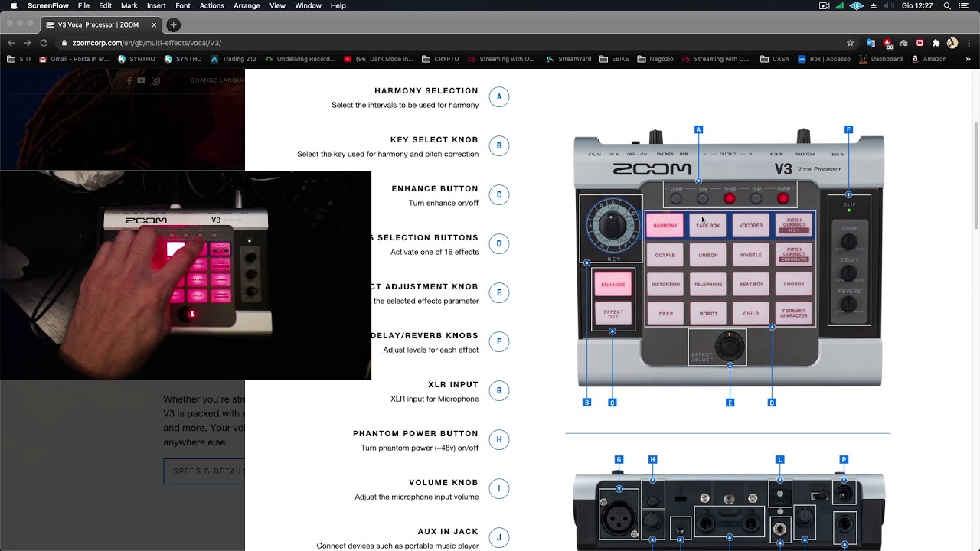The height and width of the screenshot is (551, 980).
Task: Open the CRYPTO bookmarks folder
Action: click(439, 59)
